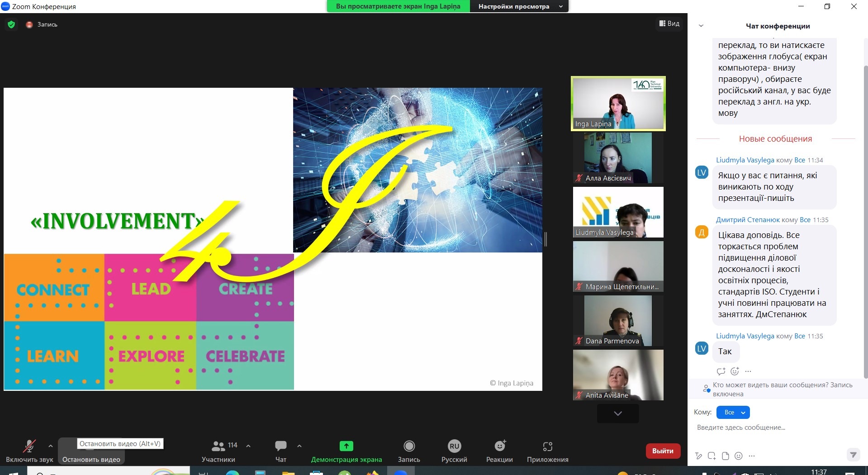Click the green encryption shield icon
This screenshot has height=475, width=868.
(11, 24)
